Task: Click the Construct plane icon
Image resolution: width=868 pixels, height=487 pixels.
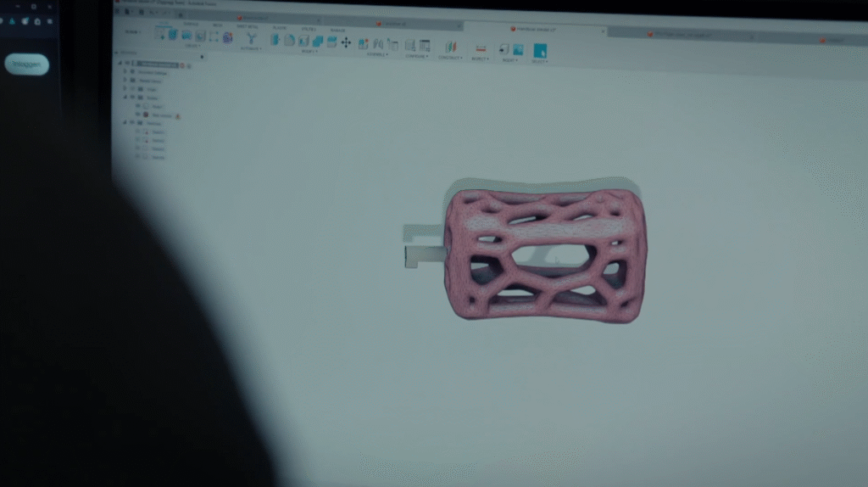Action: [x=450, y=47]
